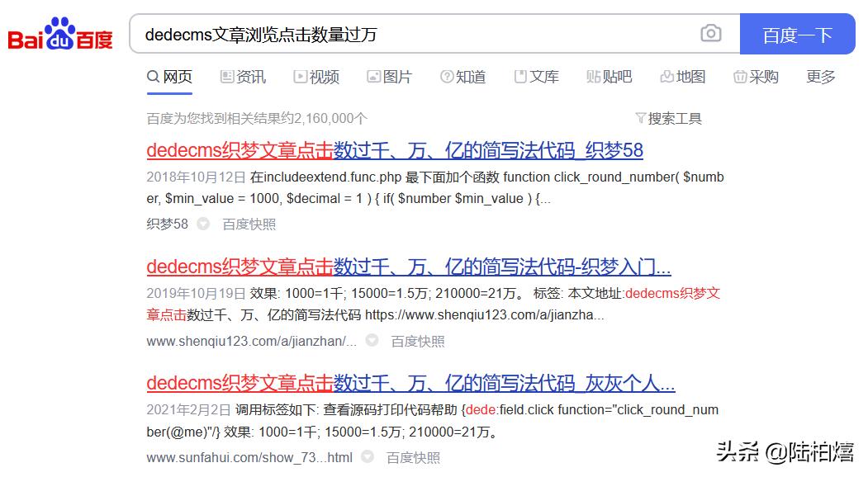
Task: Click the 视频 video tab icon
Action: coord(299,76)
